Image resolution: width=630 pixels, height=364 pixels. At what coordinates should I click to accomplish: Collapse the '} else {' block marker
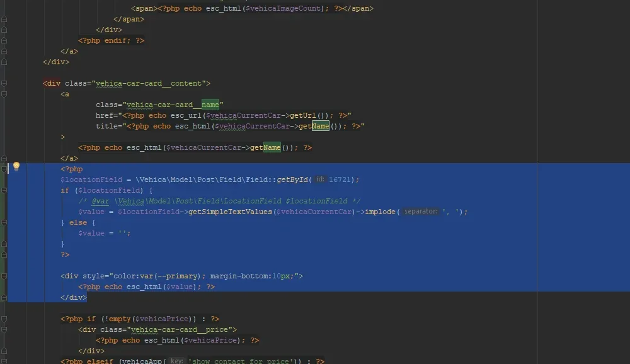click(x=4, y=222)
